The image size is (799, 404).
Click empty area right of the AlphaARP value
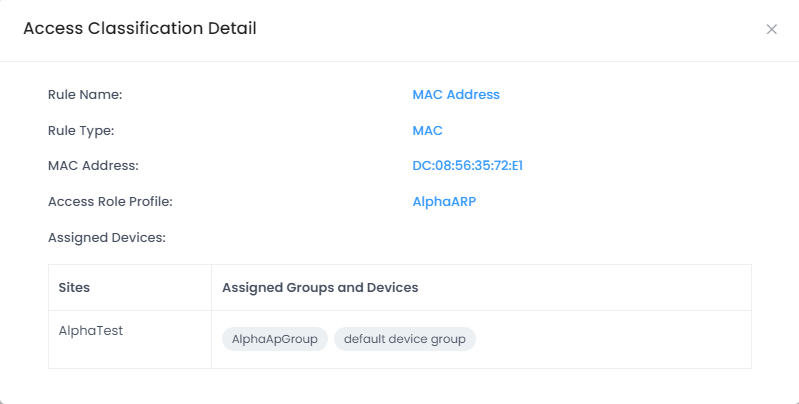coord(620,202)
